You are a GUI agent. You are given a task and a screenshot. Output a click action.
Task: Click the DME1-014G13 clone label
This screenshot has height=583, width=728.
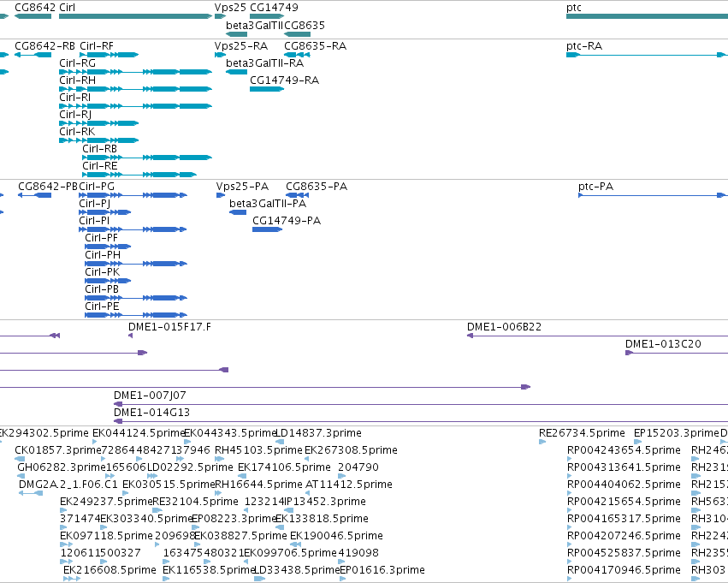tap(151, 413)
